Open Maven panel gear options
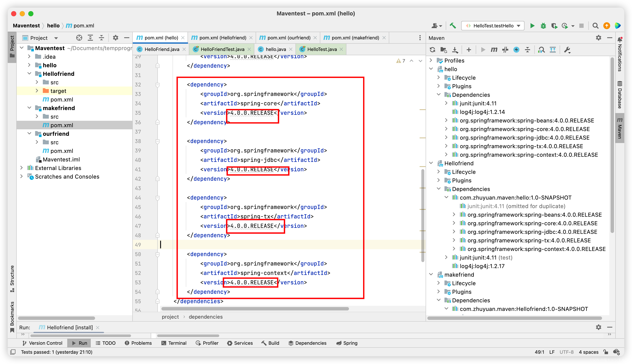The height and width of the screenshot is (364, 632). point(598,38)
